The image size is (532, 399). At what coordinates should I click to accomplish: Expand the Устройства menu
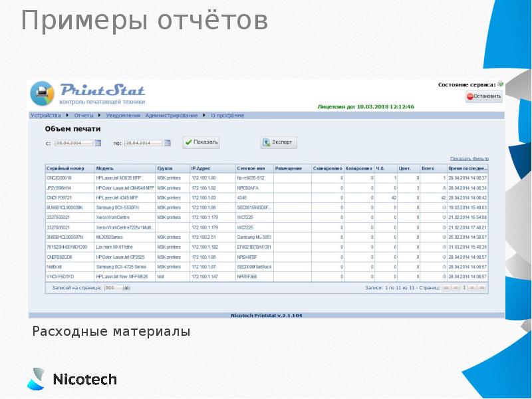(x=45, y=116)
